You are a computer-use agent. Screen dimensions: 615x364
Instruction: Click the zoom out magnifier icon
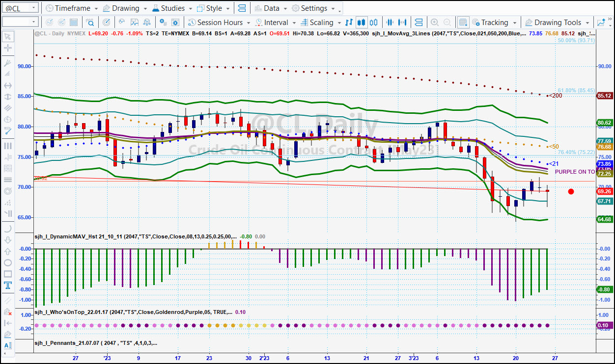[447, 23]
